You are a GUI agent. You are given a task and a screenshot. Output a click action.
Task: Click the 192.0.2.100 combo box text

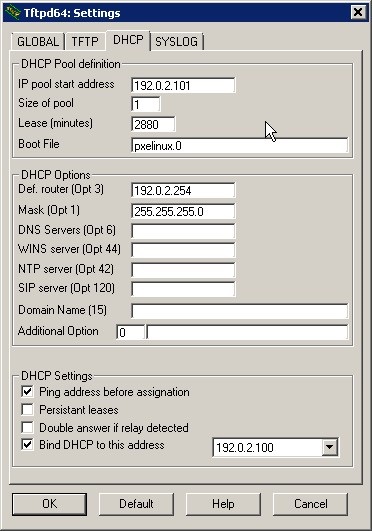pos(245,448)
